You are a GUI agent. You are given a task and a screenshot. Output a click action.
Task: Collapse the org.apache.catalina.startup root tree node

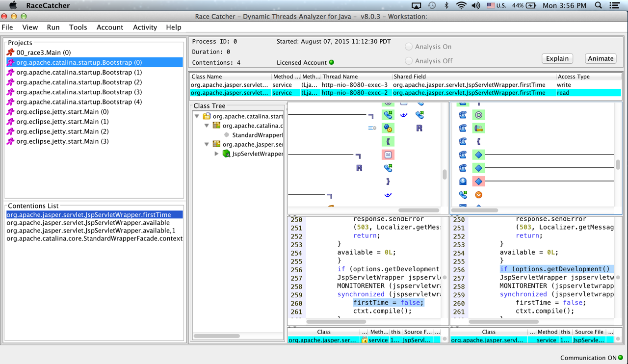(x=197, y=116)
